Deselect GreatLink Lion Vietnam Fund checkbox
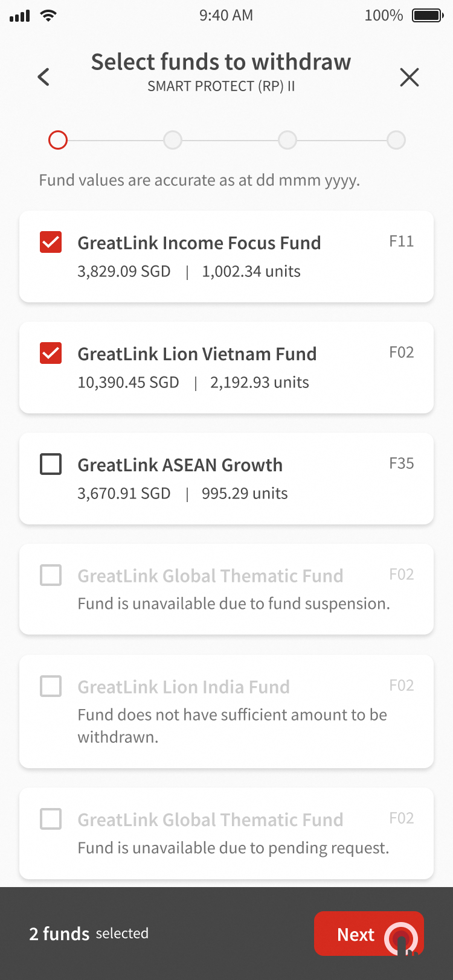The height and width of the screenshot is (980, 453). pyautogui.click(x=51, y=353)
